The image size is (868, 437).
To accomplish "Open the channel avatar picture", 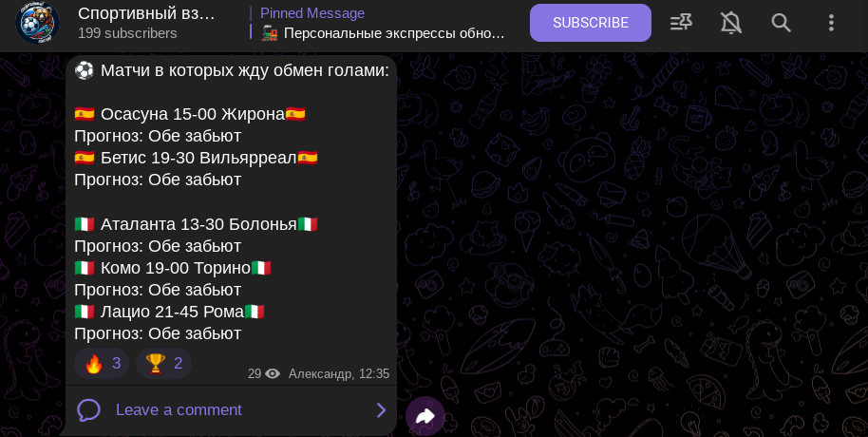I will point(38,23).
